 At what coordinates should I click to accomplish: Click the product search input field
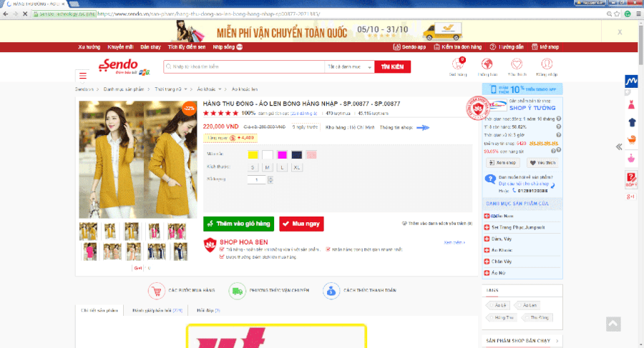243,66
